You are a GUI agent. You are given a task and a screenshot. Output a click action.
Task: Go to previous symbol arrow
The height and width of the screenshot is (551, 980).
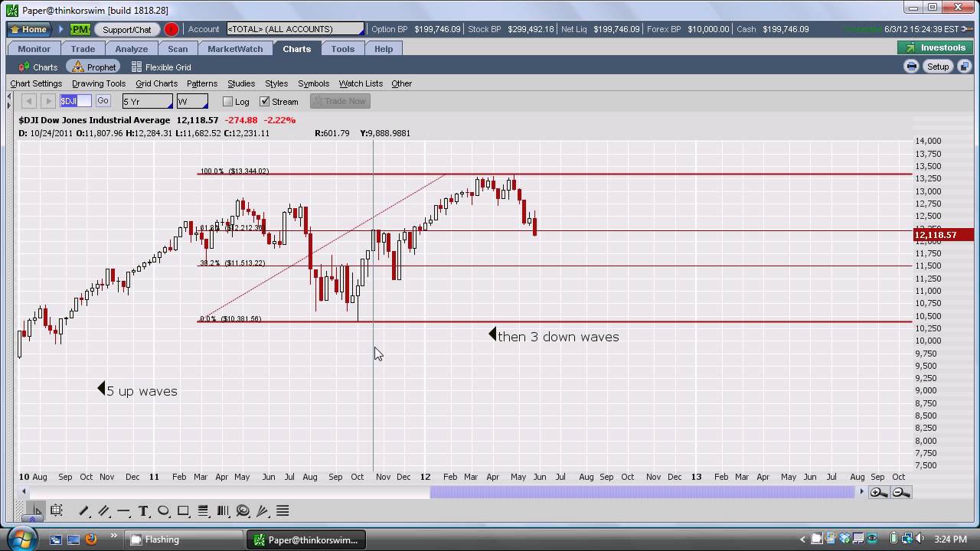pos(28,101)
